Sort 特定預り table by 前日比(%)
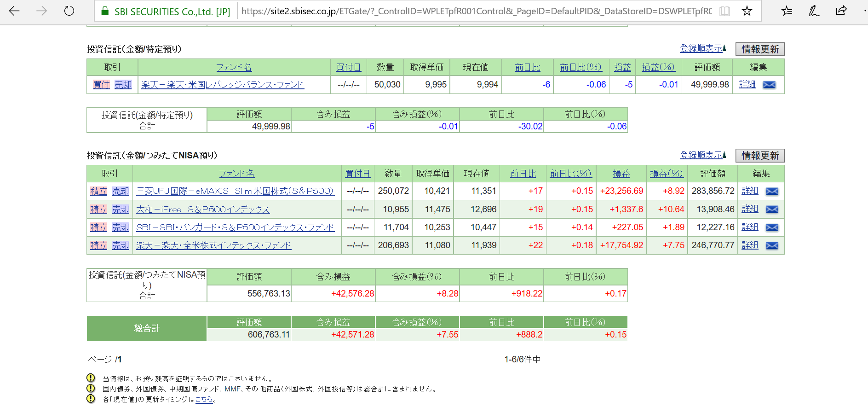The height and width of the screenshot is (419, 868). pyautogui.click(x=581, y=67)
